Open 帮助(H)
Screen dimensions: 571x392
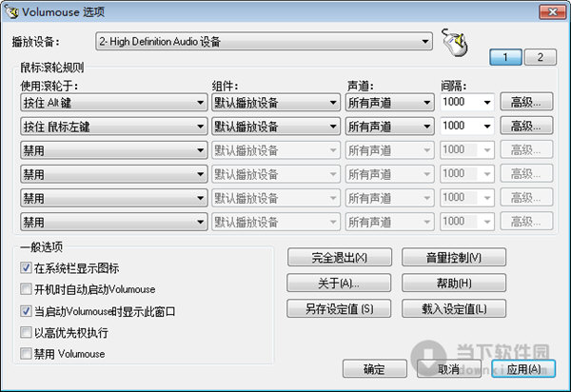pos(454,283)
